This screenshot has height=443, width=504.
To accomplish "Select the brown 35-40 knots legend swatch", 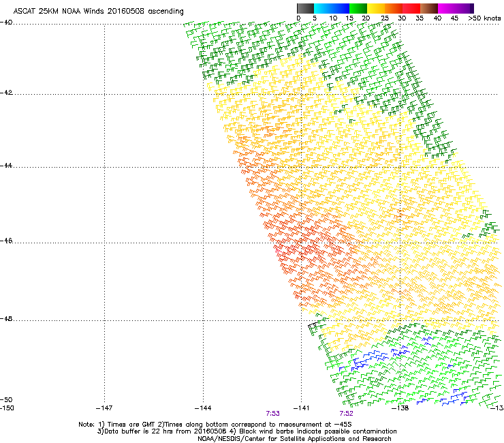I will point(429,8).
